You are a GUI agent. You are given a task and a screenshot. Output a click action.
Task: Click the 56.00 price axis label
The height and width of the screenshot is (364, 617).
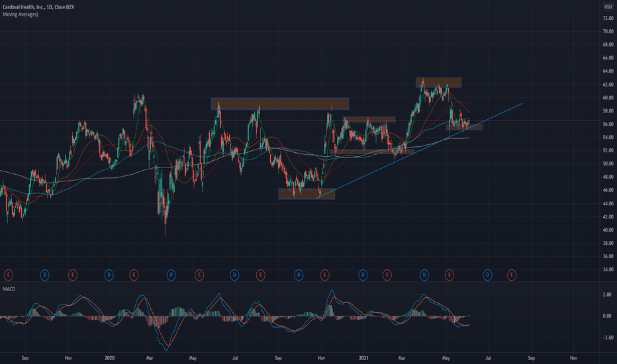pos(608,124)
